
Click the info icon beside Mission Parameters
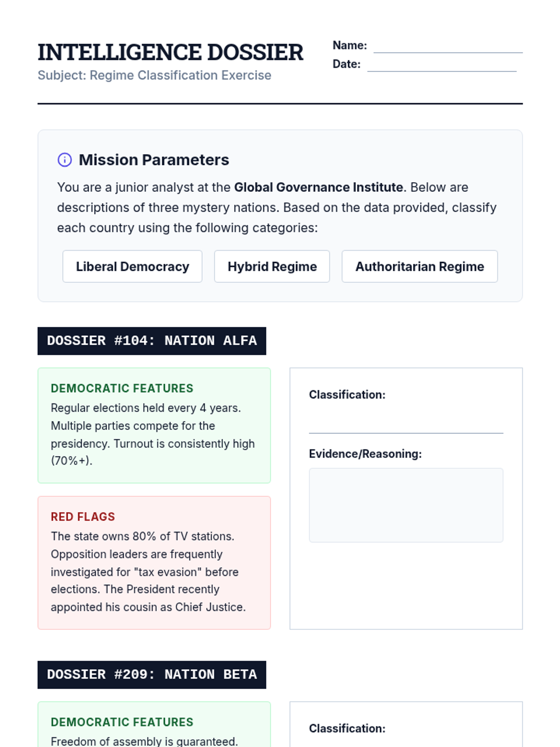point(64,160)
